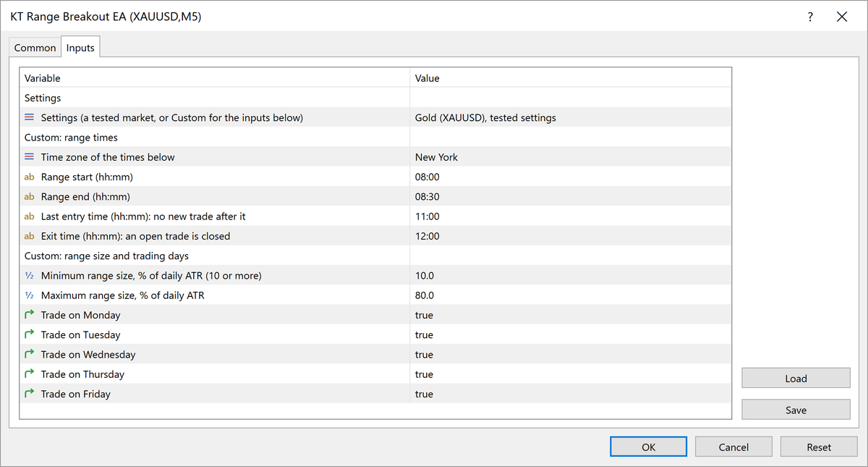The width and height of the screenshot is (868, 467).
Task: Click the ab icon for Last entry time
Action: [29, 216]
